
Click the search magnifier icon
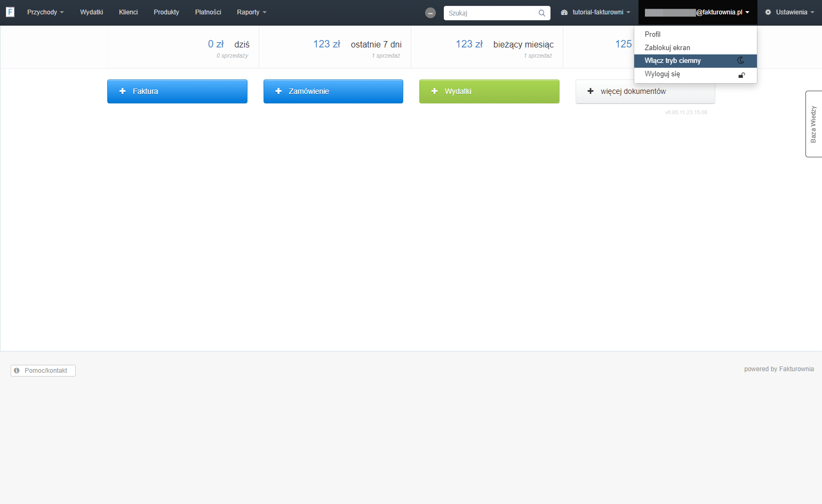coord(542,13)
